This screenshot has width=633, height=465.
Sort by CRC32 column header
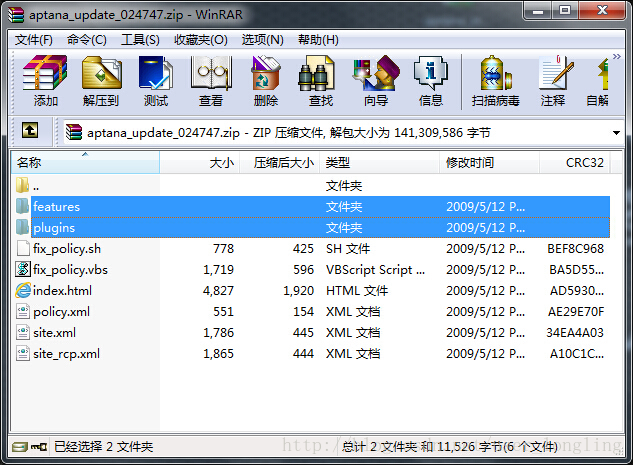(x=575, y=162)
